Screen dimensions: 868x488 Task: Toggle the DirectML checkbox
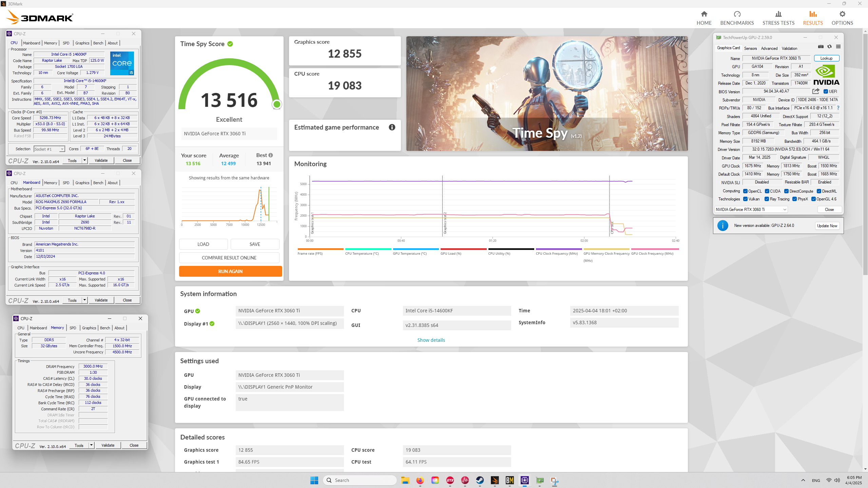(x=819, y=191)
